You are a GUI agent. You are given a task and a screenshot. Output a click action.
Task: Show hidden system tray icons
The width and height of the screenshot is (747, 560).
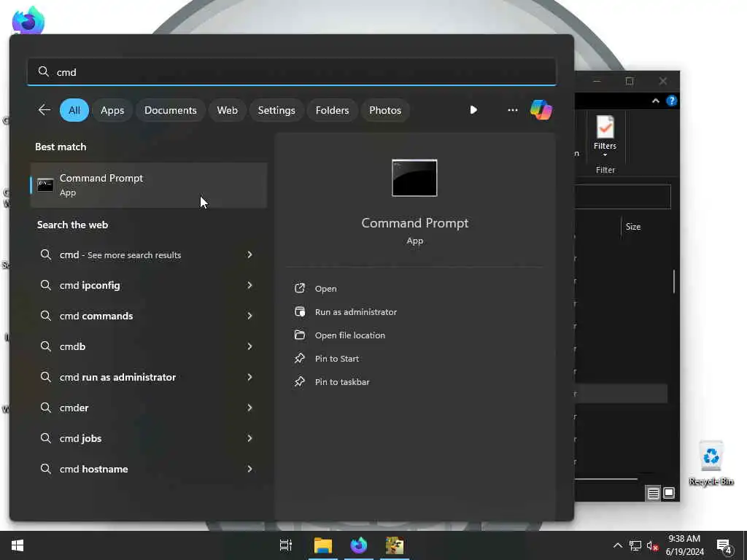point(617,545)
